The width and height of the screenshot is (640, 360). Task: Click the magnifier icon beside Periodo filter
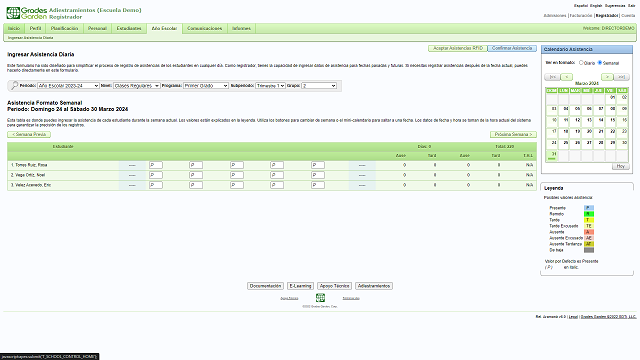pos(14,85)
